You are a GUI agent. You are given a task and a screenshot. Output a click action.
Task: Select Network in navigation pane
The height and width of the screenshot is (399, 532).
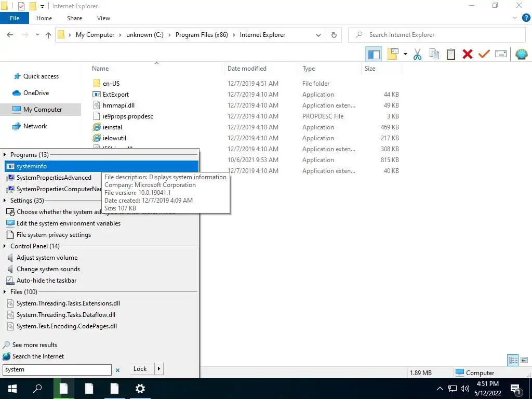(x=35, y=126)
